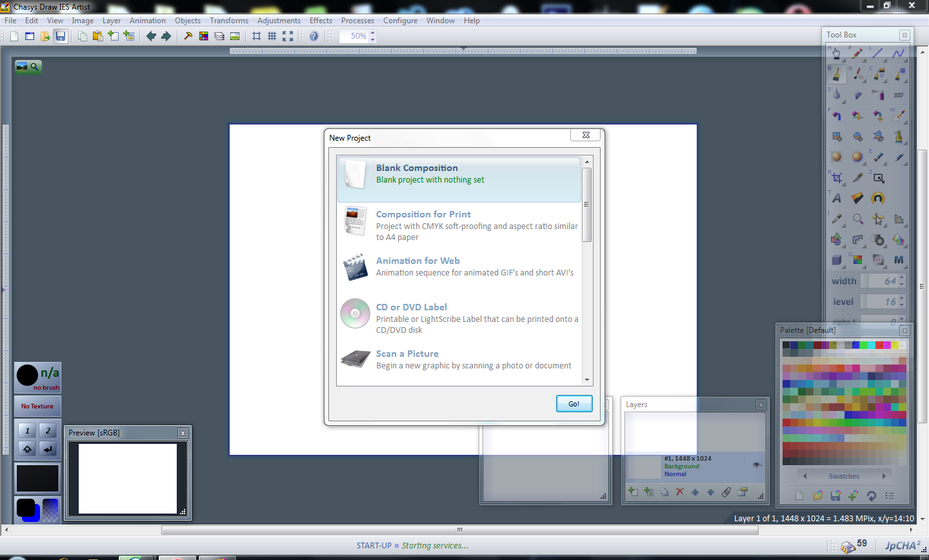The width and height of the screenshot is (929, 560).
Task: Select the Smudge water drop tool
Action: [x=837, y=95]
